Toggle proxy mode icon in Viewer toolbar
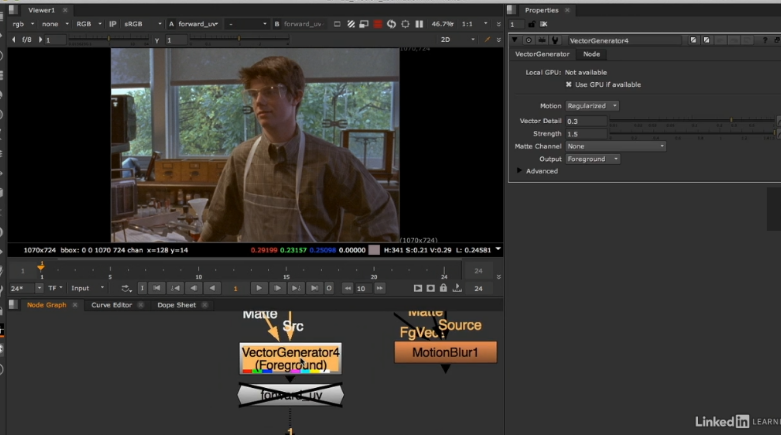 pyautogui.click(x=364, y=24)
